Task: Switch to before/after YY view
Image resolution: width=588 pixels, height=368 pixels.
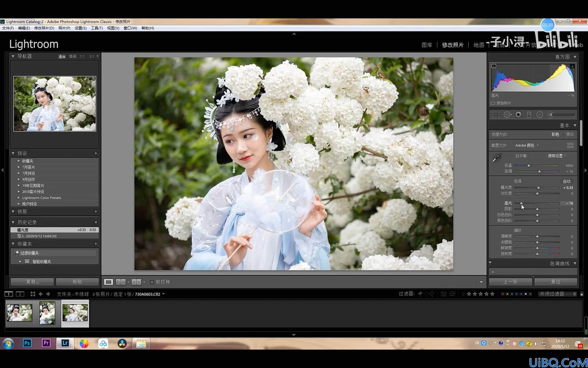Action: (136, 282)
